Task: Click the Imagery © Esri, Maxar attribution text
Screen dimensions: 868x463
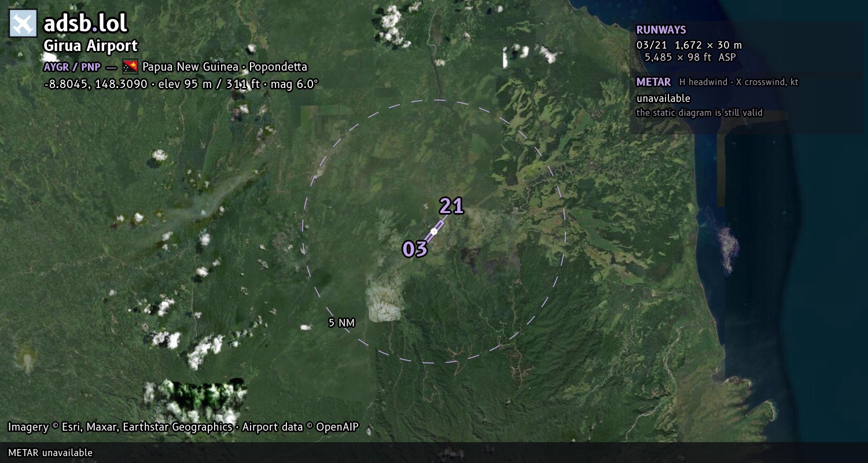Action: tap(183, 427)
